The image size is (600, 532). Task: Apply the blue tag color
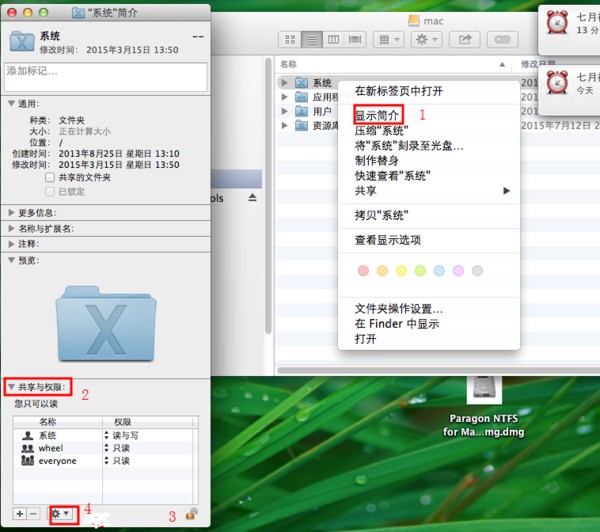click(x=439, y=271)
